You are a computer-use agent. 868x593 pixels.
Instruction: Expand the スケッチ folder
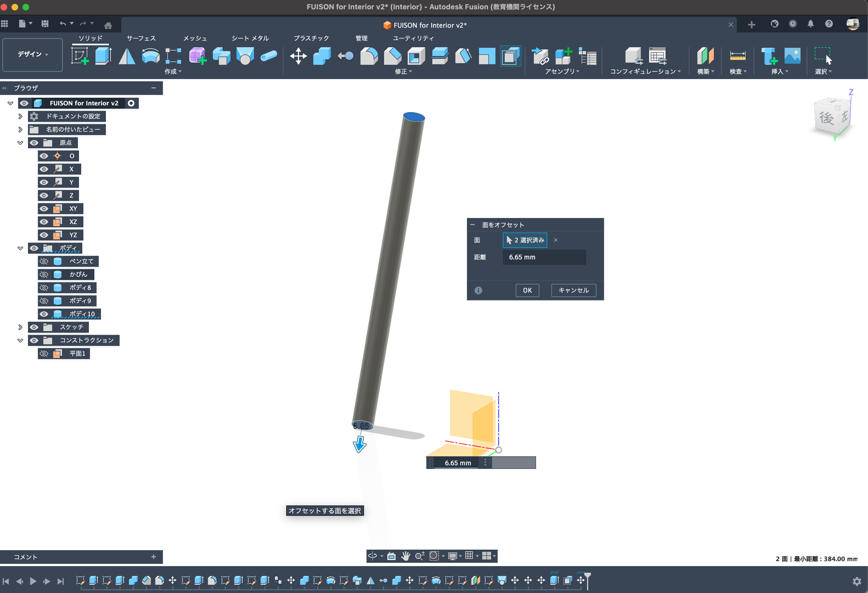[20, 327]
